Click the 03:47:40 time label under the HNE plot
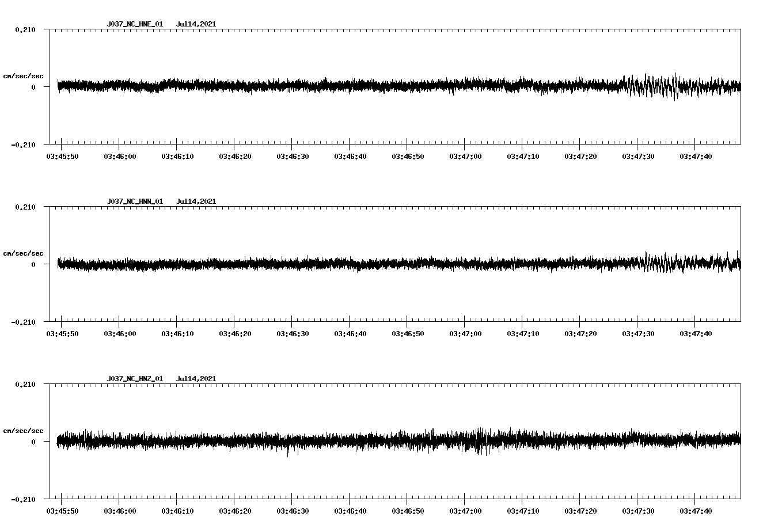Image resolution: width=782 pixels, height=532 pixels. pyautogui.click(x=696, y=157)
